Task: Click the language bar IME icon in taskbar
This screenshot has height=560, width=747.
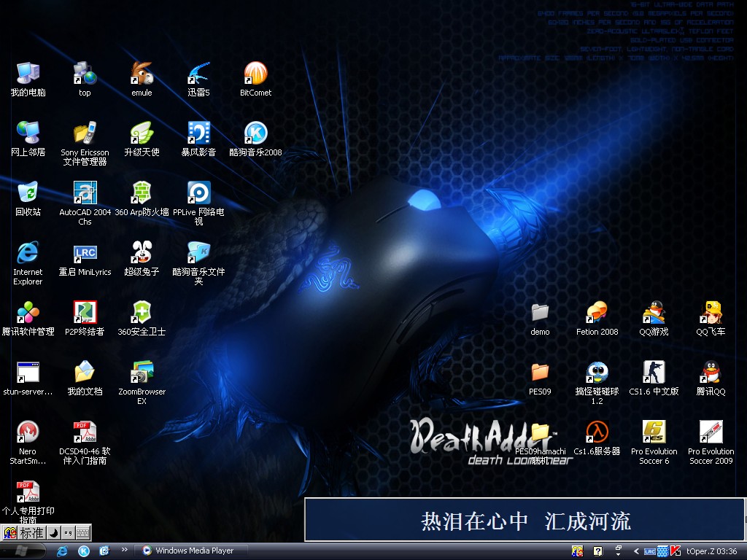Action: [578, 551]
